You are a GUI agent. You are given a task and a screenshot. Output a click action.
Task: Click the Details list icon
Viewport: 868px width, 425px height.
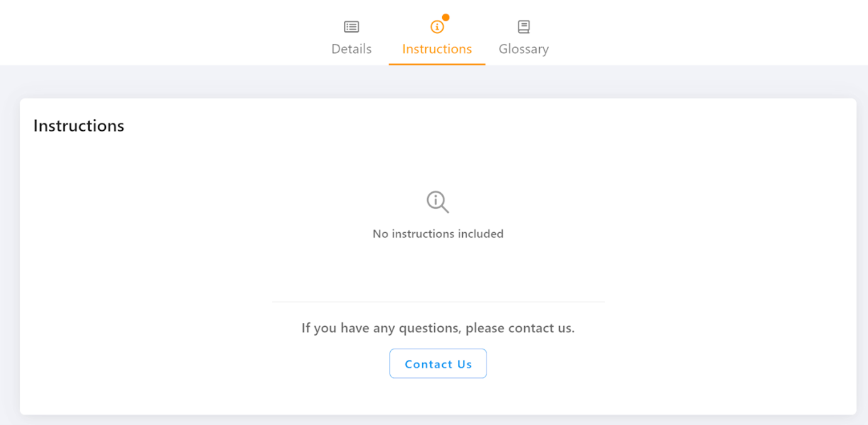(x=351, y=27)
